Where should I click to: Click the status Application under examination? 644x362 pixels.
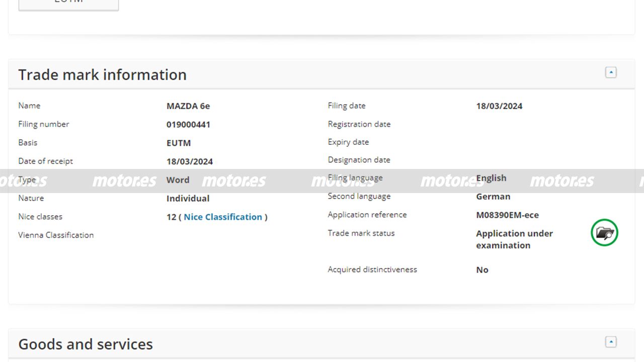(x=514, y=239)
